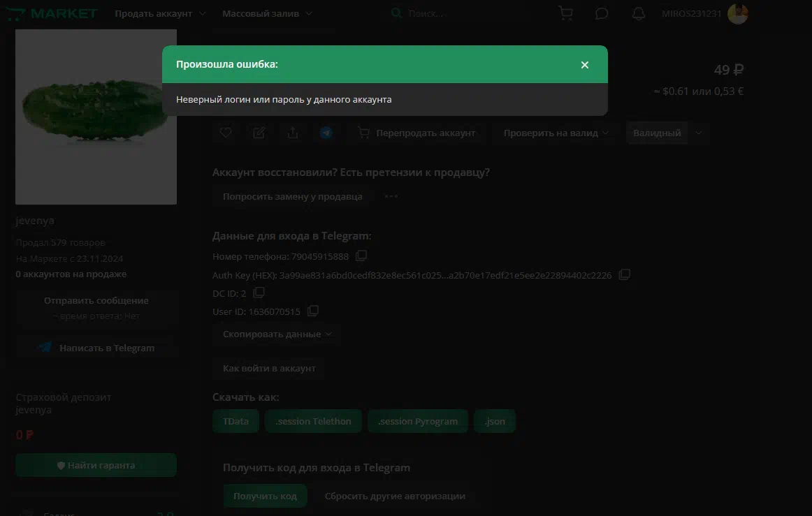Click "Перепродать аккаунт" button
This screenshot has height=516, width=812.
tap(417, 133)
